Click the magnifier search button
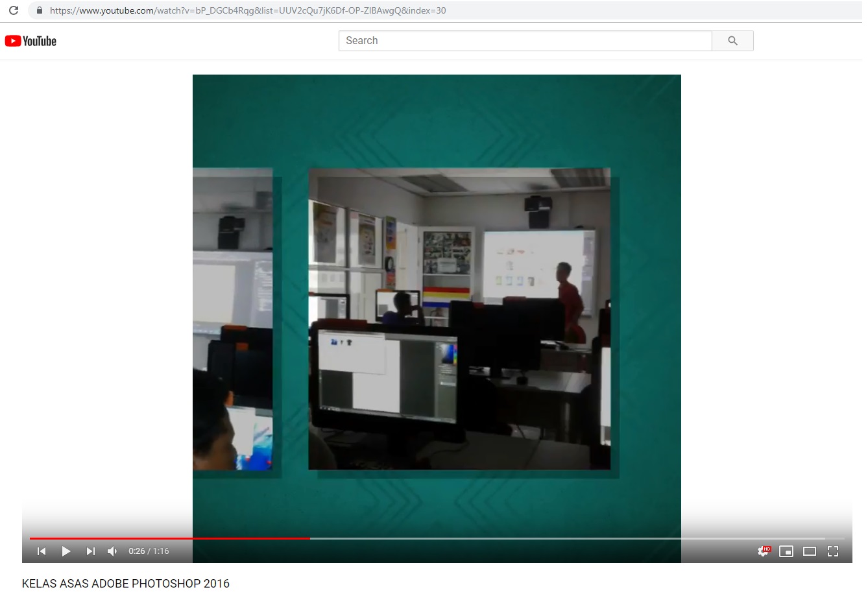 tap(732, 41)
